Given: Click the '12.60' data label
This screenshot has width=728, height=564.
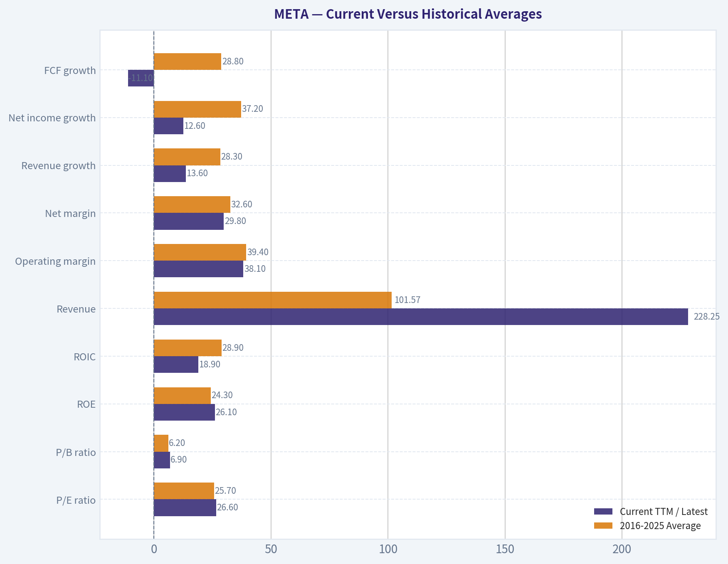Looking at the screenshot, I should coord(195,126).
